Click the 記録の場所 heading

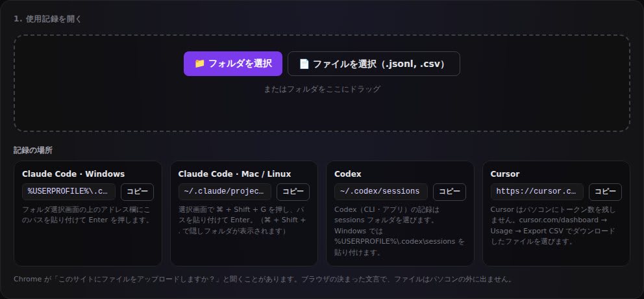[33, 151]
